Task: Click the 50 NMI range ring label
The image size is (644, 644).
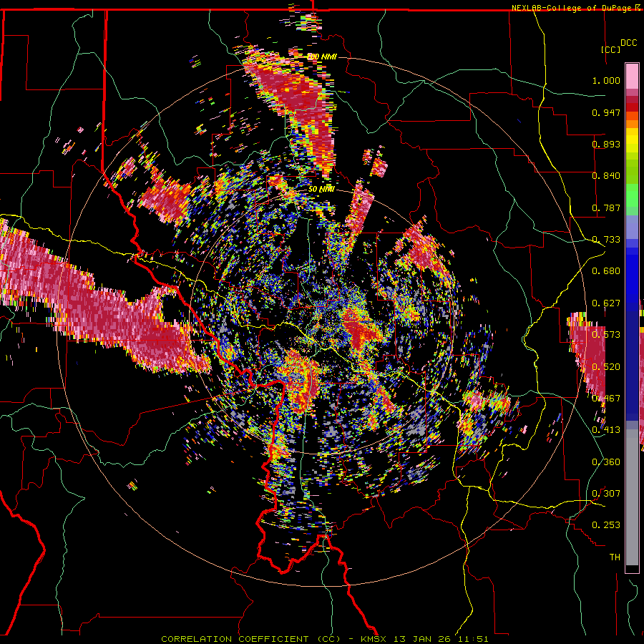Action: [321, 190]
